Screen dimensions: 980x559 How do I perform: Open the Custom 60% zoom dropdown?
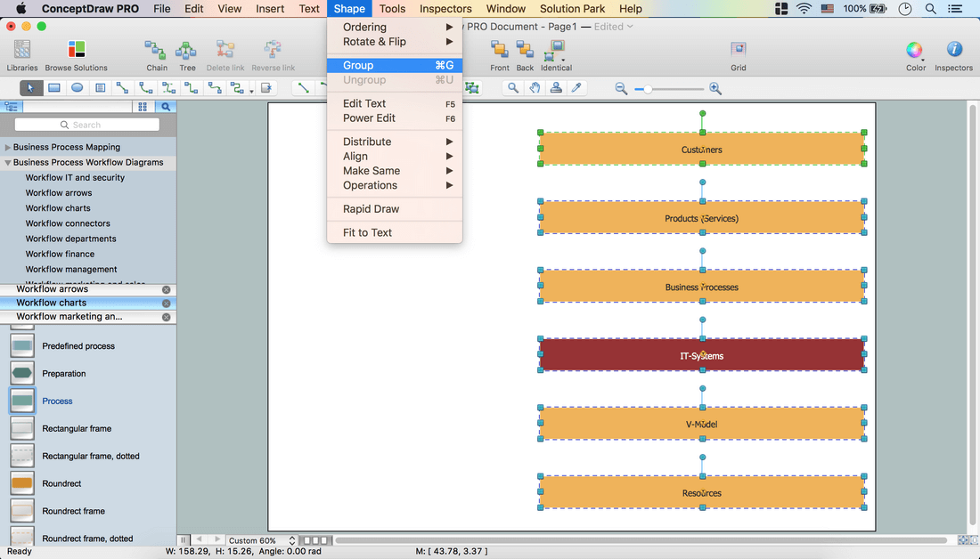[x=262, y=540]
